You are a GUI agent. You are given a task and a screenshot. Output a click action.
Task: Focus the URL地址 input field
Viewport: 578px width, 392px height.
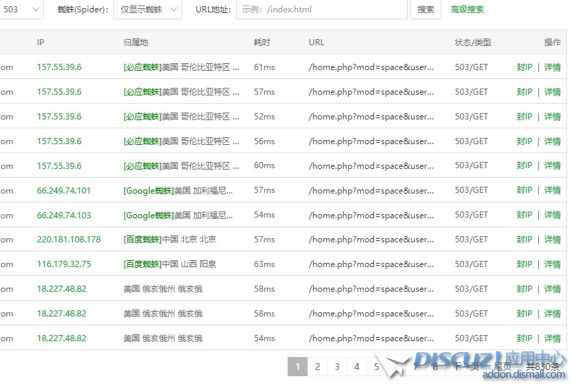point(322,9)
